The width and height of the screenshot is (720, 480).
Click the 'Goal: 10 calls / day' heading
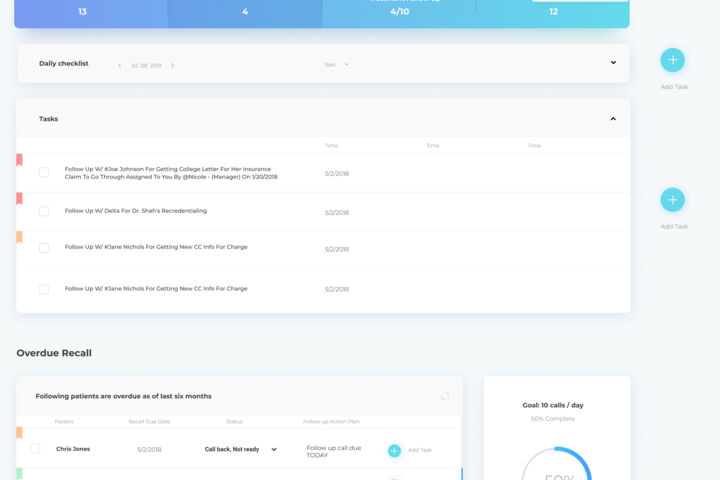(553, 405)
